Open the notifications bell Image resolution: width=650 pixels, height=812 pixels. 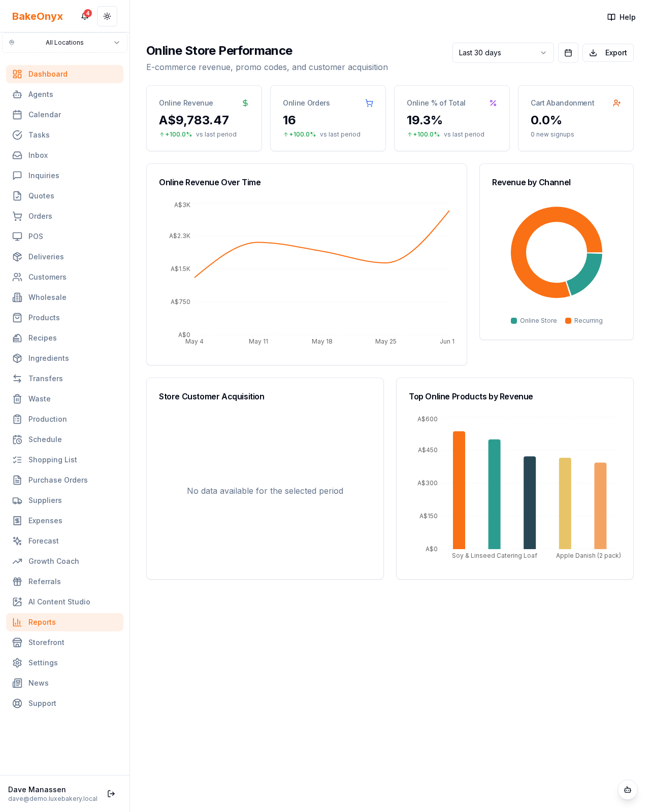point(85,16)
